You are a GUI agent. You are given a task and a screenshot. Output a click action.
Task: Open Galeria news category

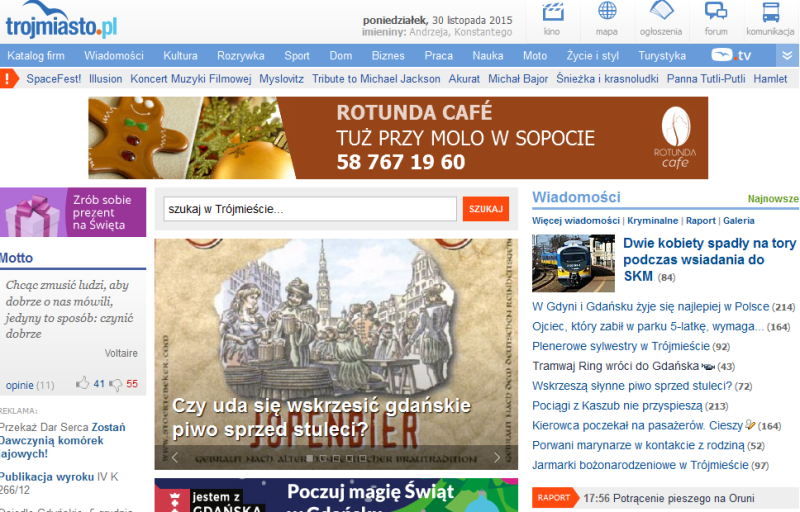pyautogui.click(x=738, y=221)
